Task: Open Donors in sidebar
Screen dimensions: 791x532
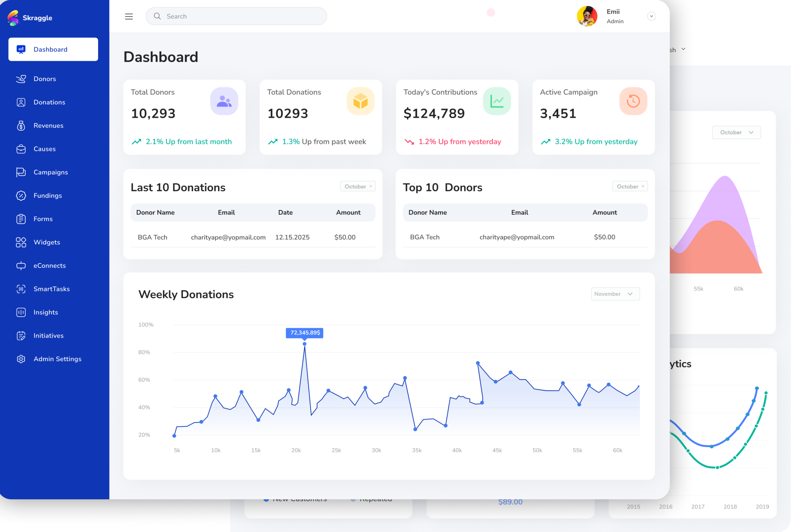Action: (x=45, y=79)
